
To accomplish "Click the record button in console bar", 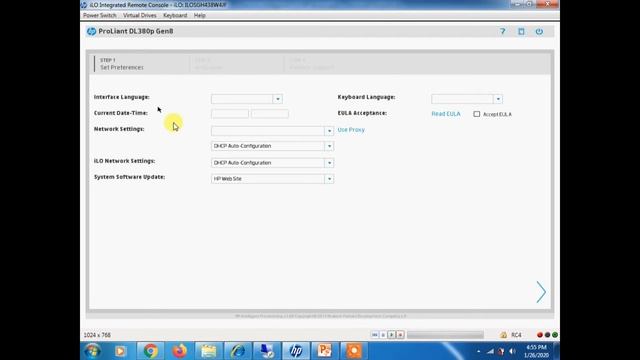I will click(400, 335).
